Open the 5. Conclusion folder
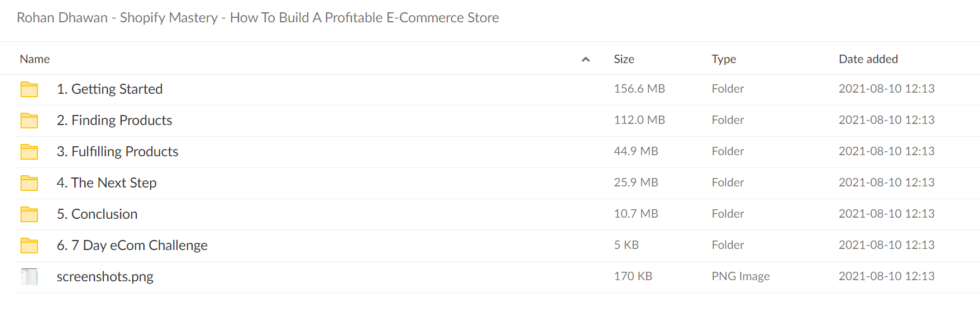 [97, 214]
